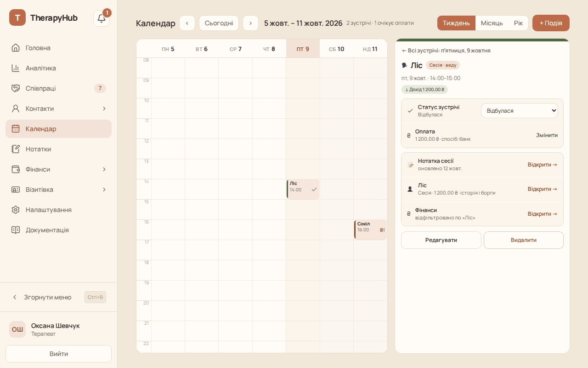
Task: Click the checkmark on Ліс 14:00 event
Action: (314, 190)
